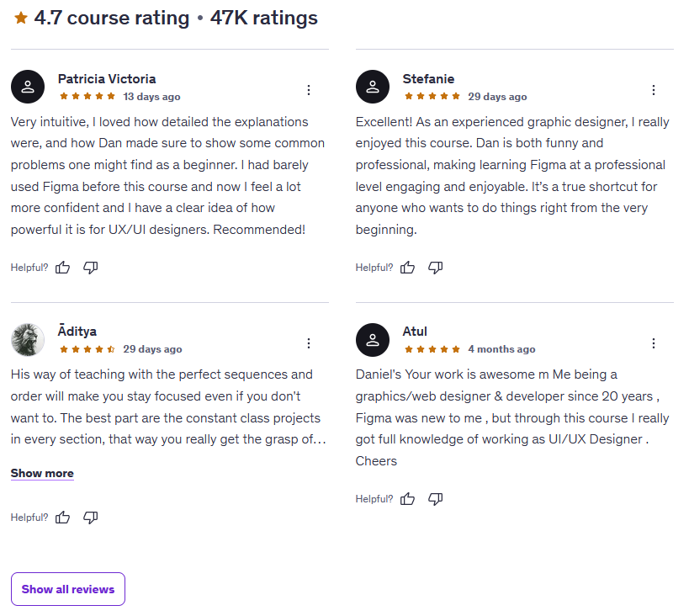Click Āditya's lion profile picture

[x=28, y=340]
